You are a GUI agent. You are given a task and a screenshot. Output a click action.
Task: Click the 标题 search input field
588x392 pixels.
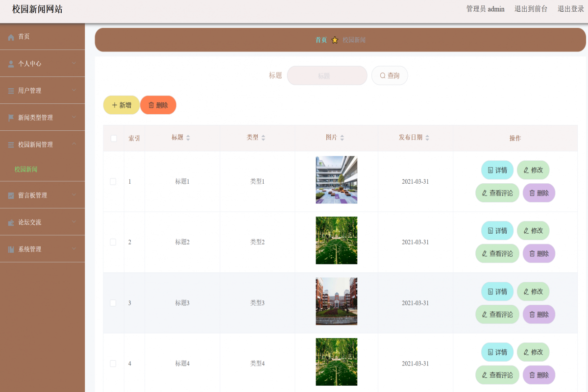(327, 75)
